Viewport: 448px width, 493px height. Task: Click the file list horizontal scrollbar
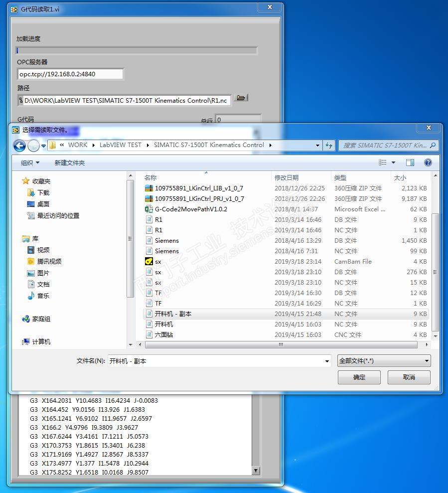[281, 344]
